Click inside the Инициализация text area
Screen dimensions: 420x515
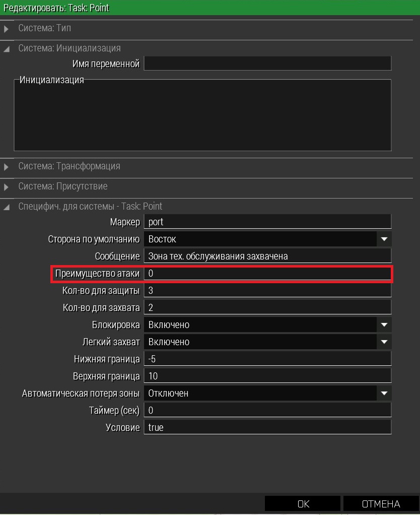pyautogui.click(x=202, y=116)
